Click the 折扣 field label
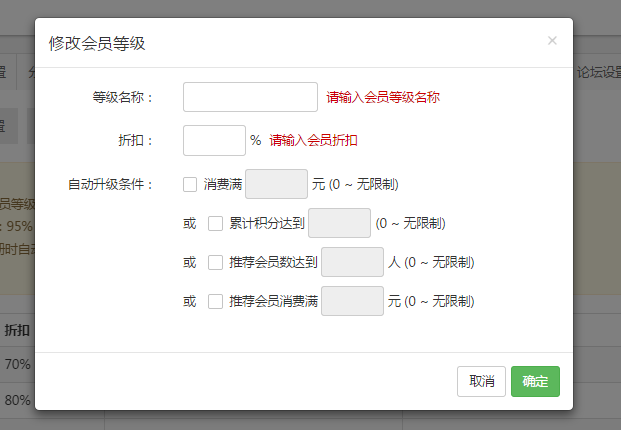621x430 pixels. click(x=135, y=141)
